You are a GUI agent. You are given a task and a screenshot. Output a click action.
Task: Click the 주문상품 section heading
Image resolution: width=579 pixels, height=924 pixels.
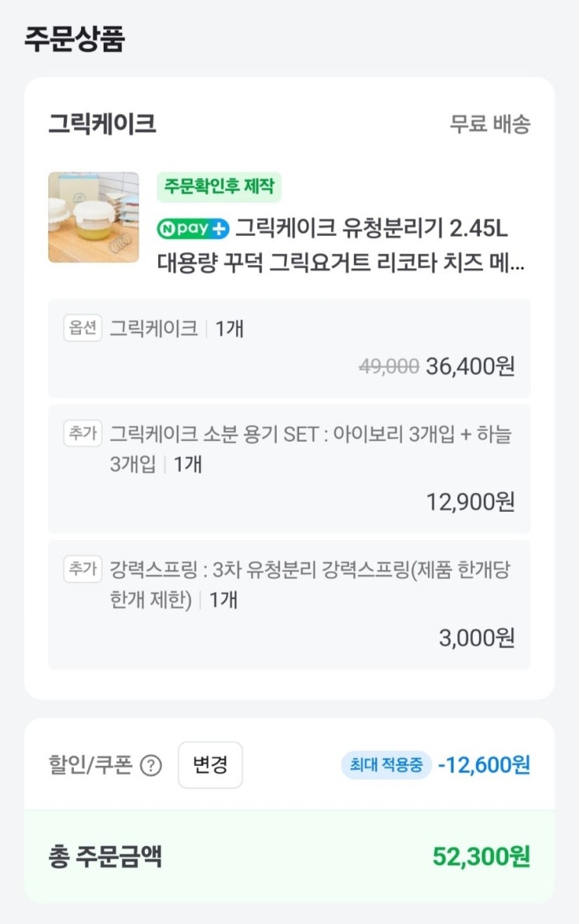(74, 39)
